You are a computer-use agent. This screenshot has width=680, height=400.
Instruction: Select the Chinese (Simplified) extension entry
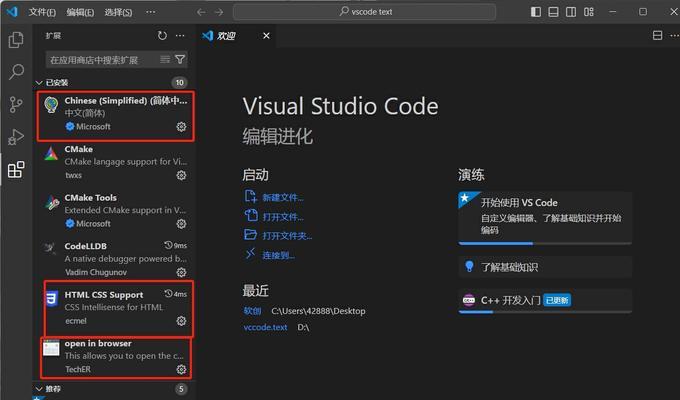coord(115,115)
